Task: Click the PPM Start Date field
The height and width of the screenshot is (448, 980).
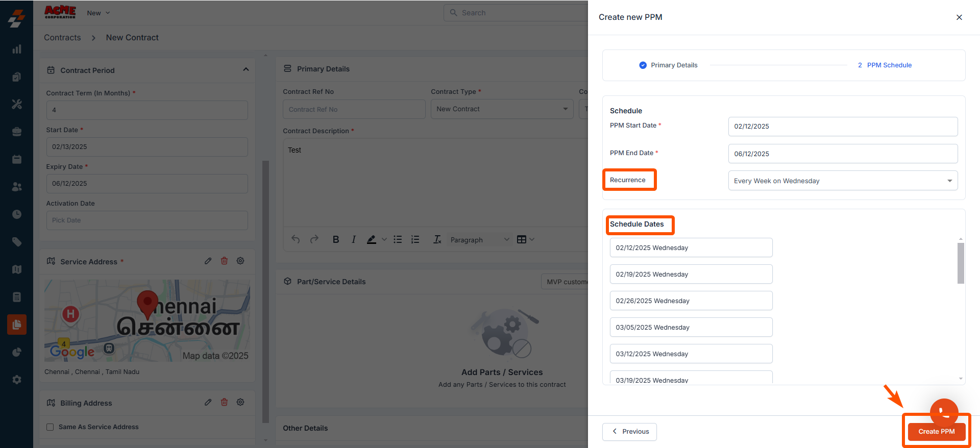Action: [843, 127]
